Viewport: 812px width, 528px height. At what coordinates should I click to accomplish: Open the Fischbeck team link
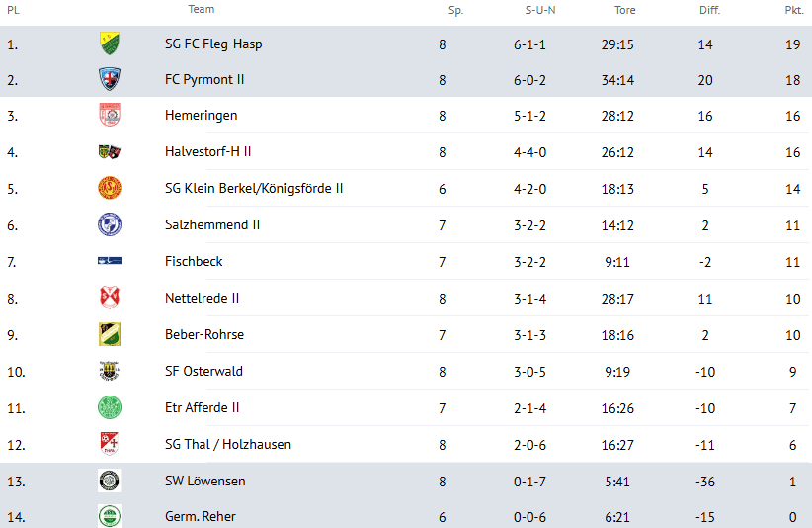194,261
